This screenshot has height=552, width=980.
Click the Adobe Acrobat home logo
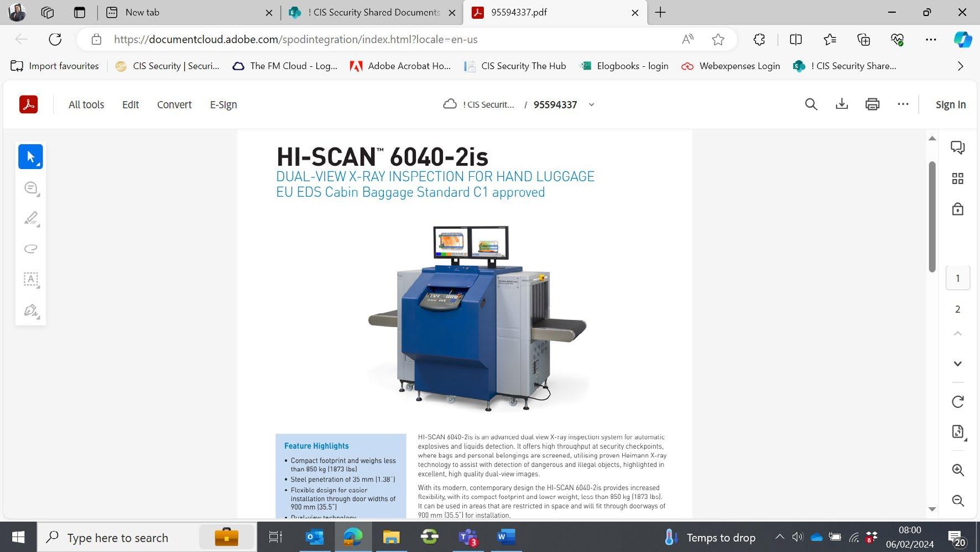pyautogui.click(x=28, y=104)
